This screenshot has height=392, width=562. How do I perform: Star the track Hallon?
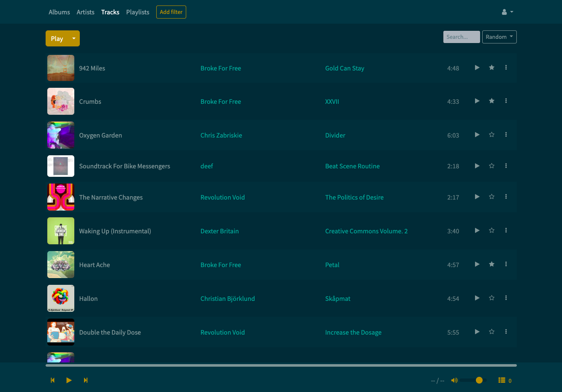point(491,298)
